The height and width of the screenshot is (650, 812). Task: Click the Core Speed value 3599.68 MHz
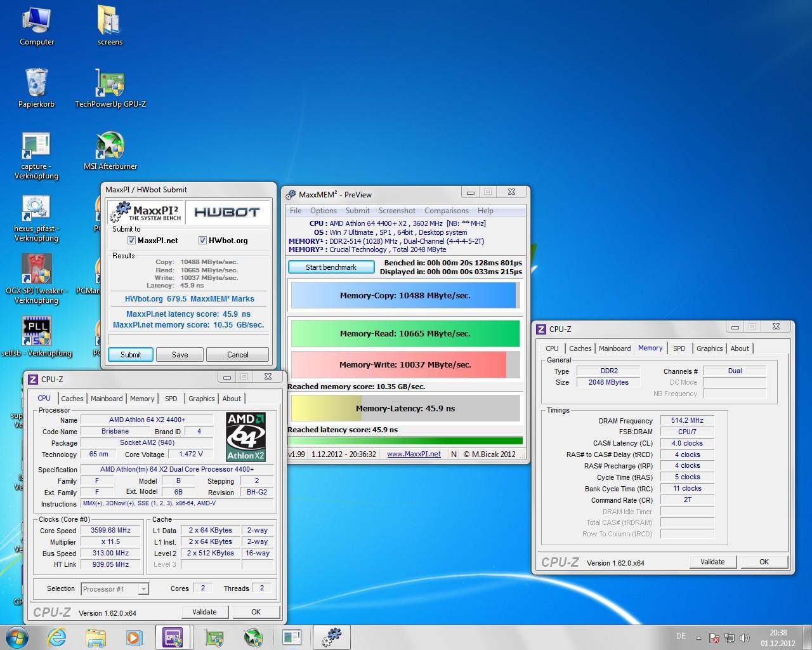112,531
